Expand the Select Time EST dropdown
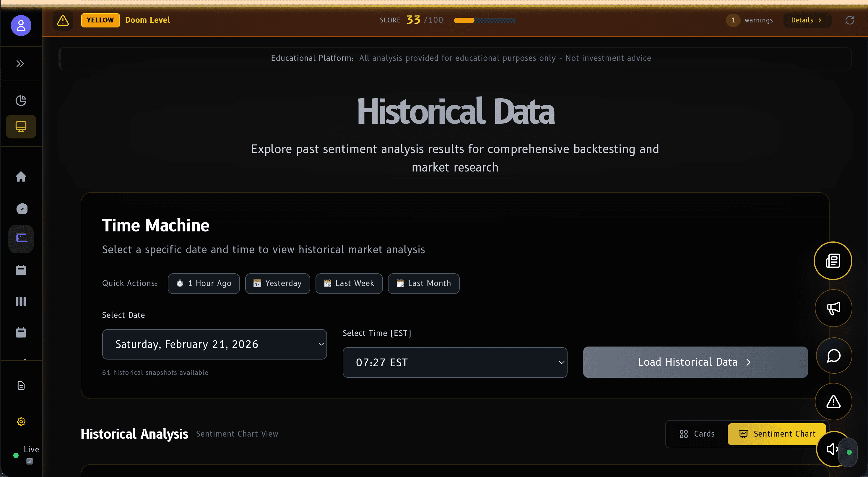The width and height of the screenshot is (868, 477). (455, 362)
